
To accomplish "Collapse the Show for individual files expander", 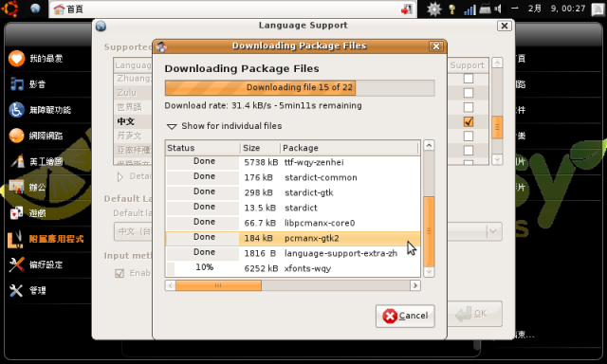I will [172, 126].
